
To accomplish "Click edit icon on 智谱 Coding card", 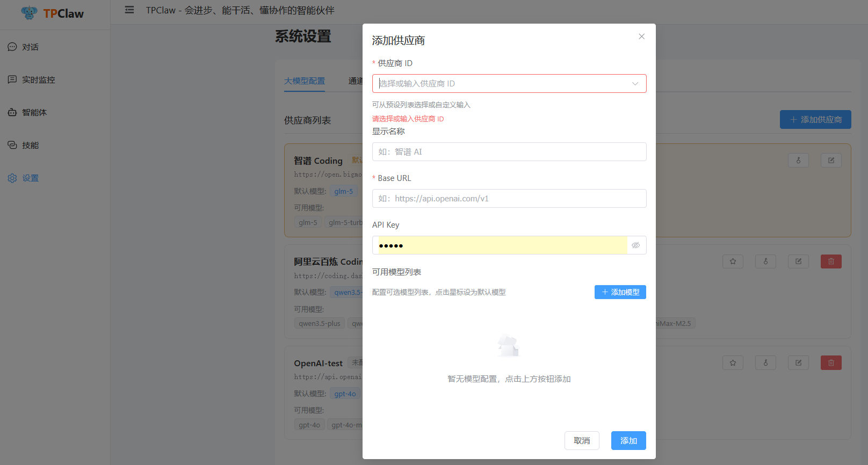I will (x=831, y=160).
